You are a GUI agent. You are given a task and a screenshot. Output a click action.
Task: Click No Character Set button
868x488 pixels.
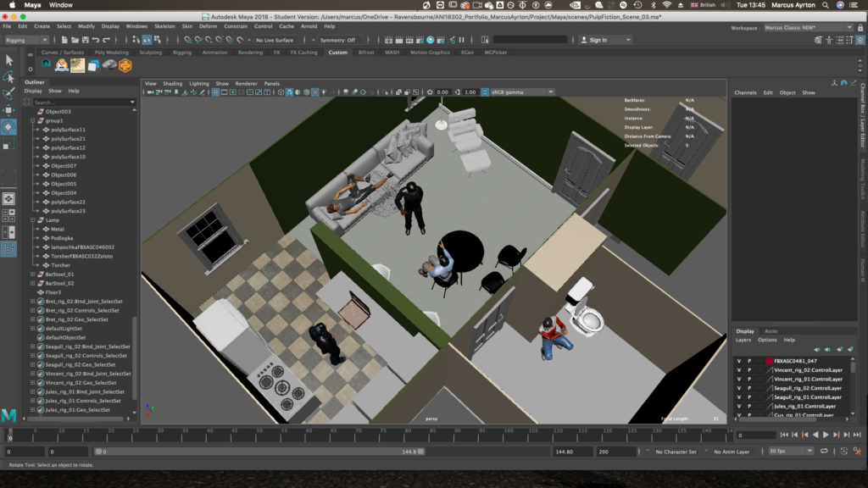point(676,452)
